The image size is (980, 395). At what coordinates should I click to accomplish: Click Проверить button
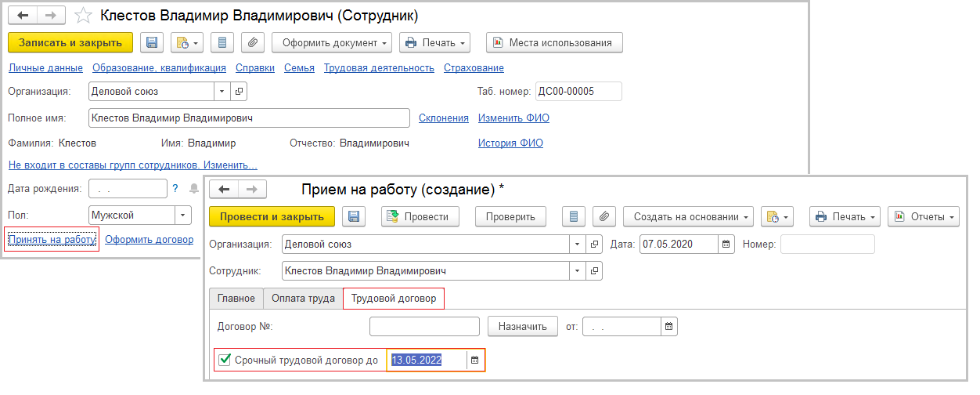pyautogui.click(x=510, y=216)
